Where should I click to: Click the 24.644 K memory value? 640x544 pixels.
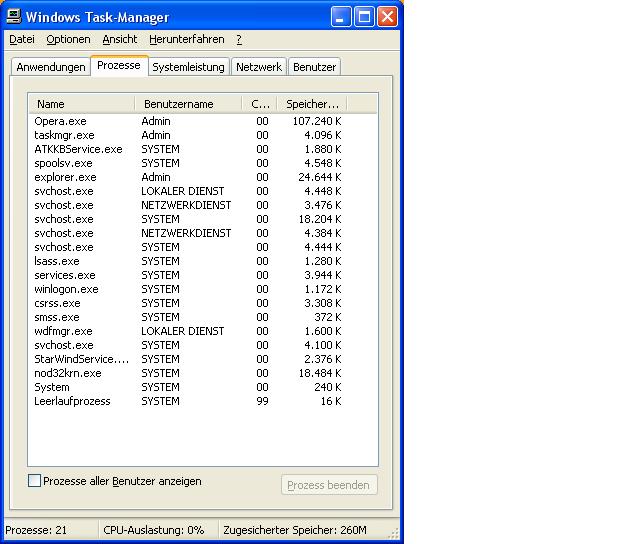320,177
